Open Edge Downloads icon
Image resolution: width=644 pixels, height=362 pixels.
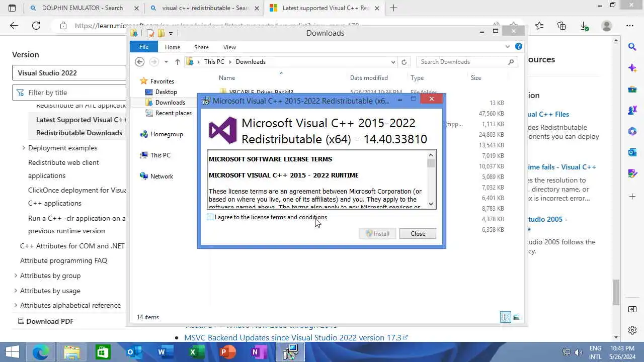[x=584, y=26]
